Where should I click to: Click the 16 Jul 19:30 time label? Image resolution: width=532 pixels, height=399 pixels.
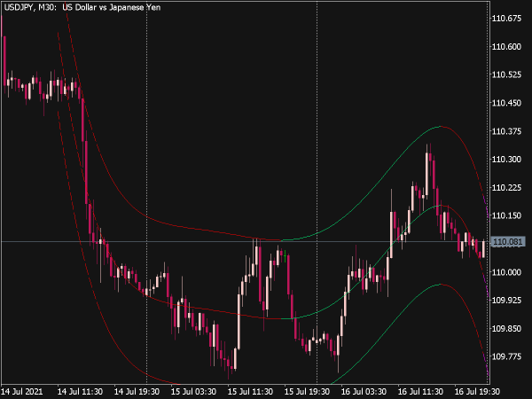(477, 392)
